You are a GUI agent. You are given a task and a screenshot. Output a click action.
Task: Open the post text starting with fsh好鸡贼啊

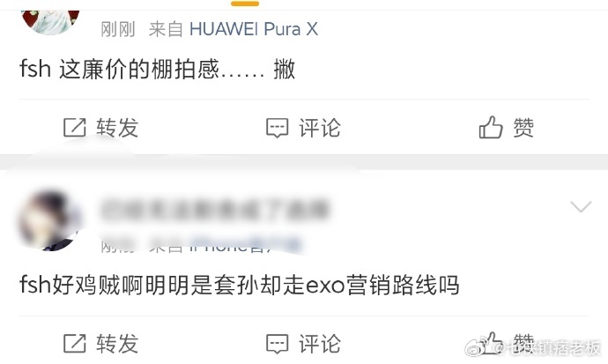coord(240,285)
